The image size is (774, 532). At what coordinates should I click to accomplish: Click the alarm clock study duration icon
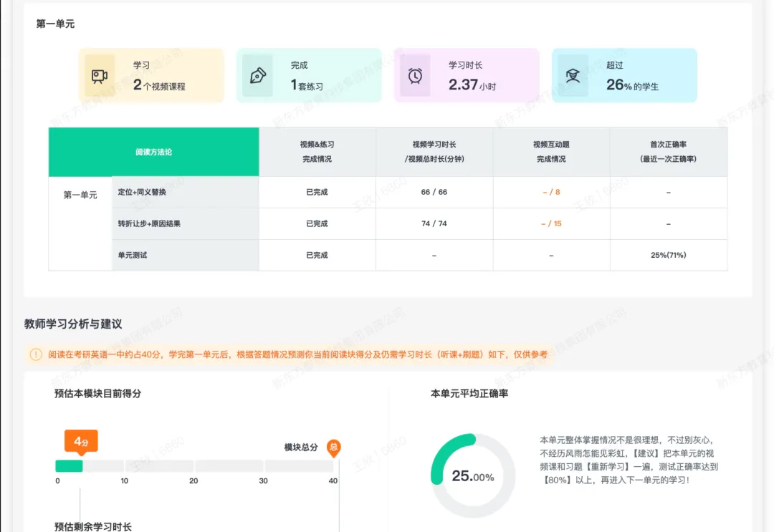415,75
